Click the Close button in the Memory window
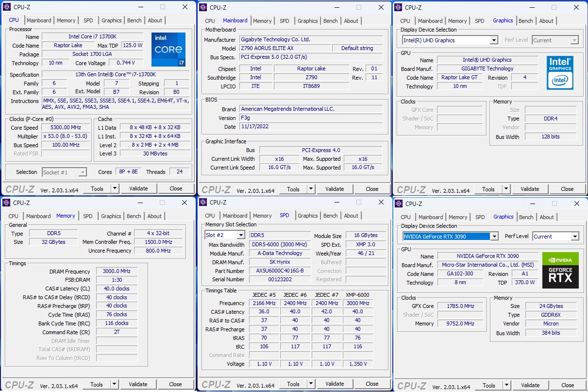This screenshot has width=588, height=392. [x=175, y=384]
